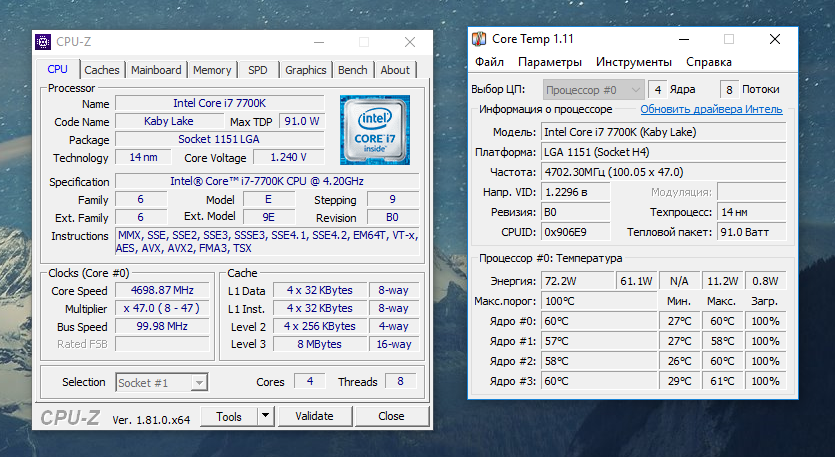Screen dimensions: 835x457
Task: Click the Close button in CPU-Z
Action: coord(391,416)
